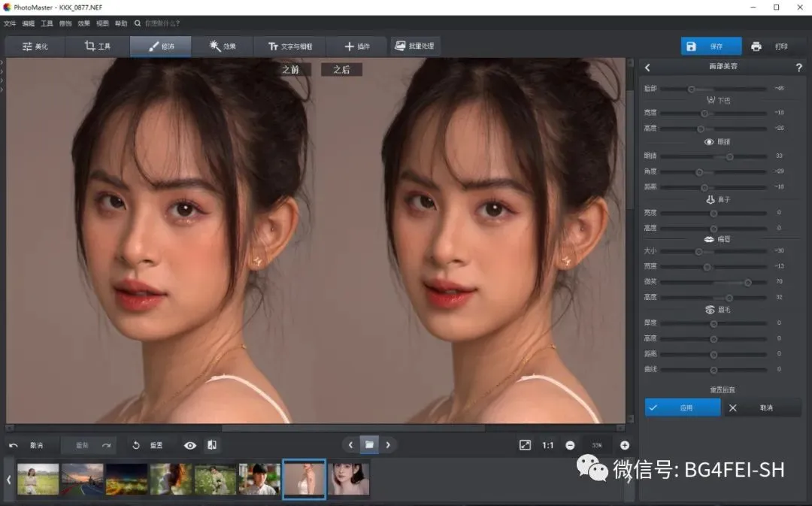Zoom in with the plus icon
Viewport: 812px width, 506px height.
[625, 445]
